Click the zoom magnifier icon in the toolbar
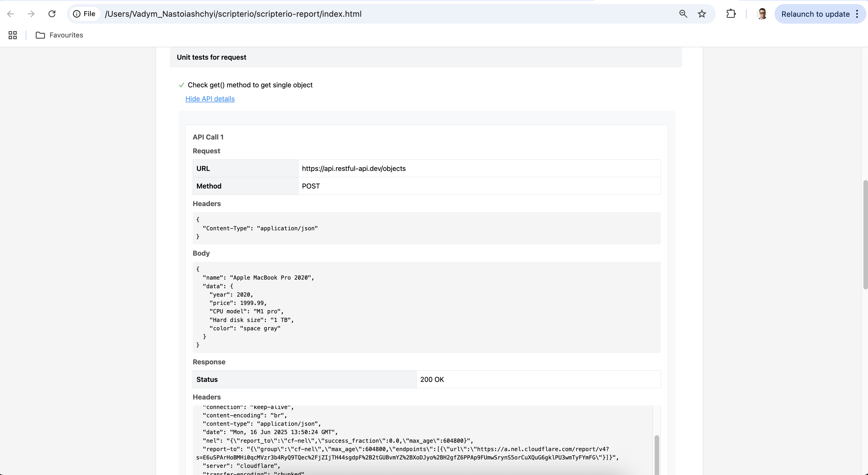Image resolution: width=868 pixels, height=475 pixels. [683, 14]
